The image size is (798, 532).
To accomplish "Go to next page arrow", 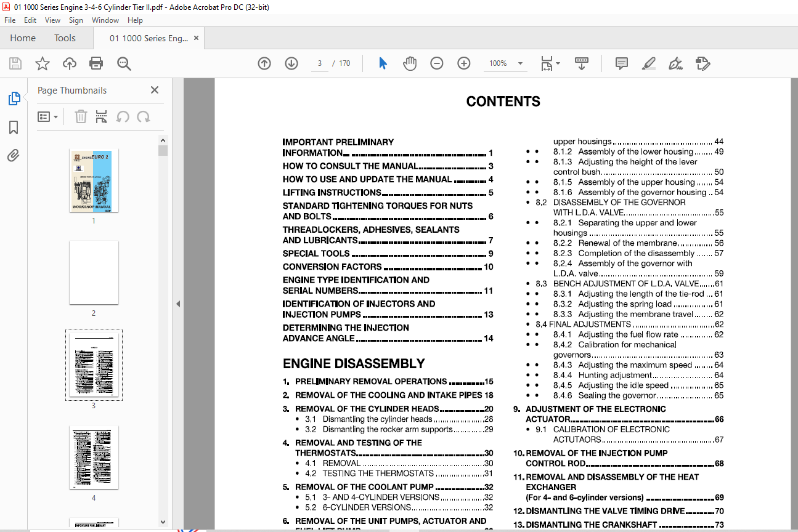I will click(x=291, y=63).
